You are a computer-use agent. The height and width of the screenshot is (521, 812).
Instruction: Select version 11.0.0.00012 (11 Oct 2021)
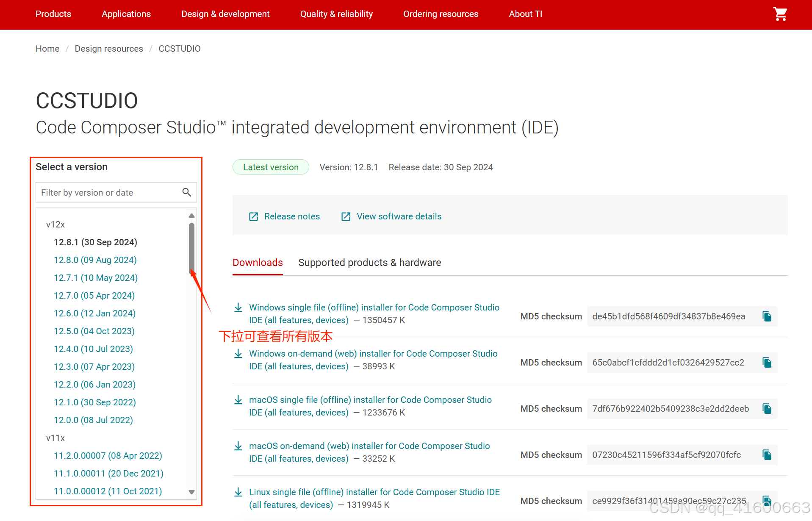[x=108, y=491]
